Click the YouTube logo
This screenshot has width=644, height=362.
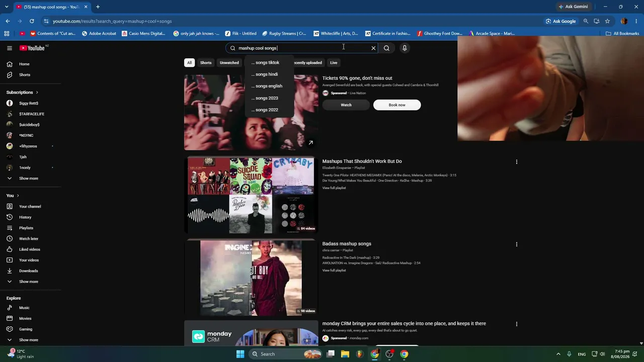[x=32, y=48]
